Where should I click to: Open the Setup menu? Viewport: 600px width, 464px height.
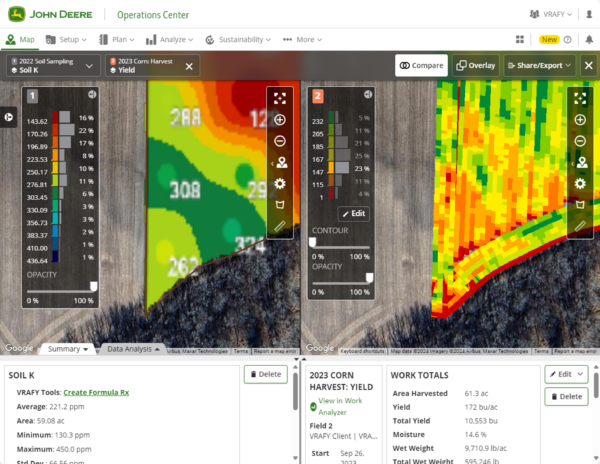click(x=66, y=39)
